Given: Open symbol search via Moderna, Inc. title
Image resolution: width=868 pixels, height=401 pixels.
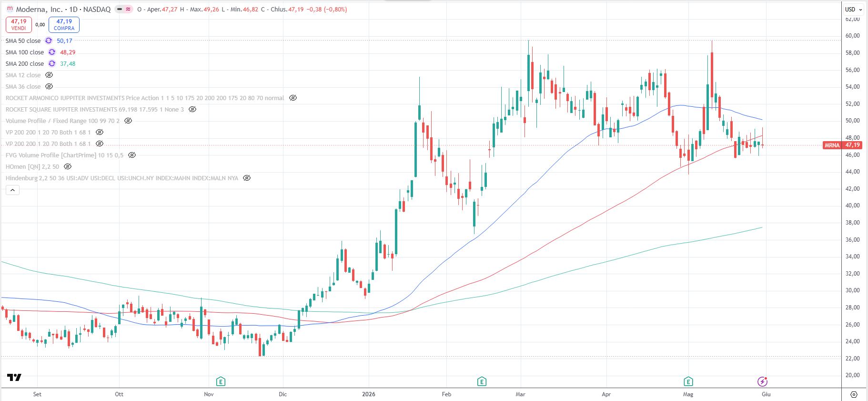Looking at the screenshot, I should [40, 9].
